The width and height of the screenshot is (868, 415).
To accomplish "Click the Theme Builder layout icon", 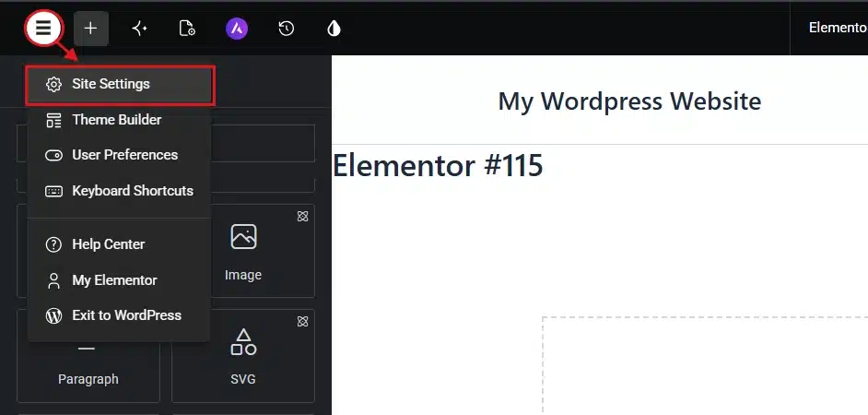I will 53,120.
